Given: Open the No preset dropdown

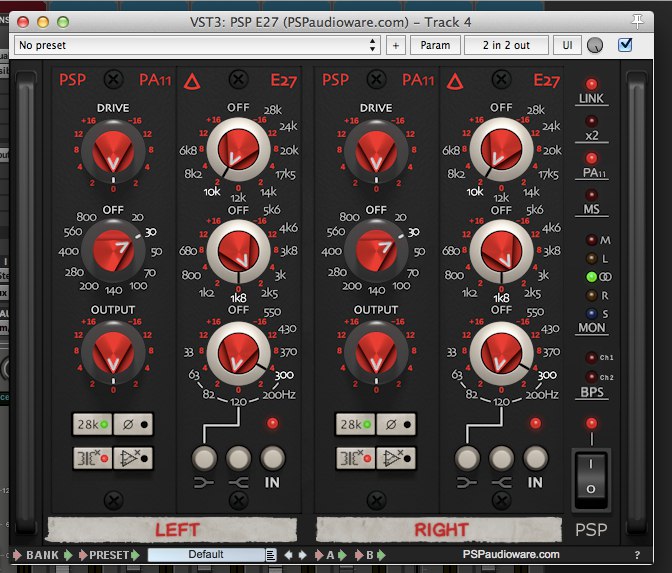Looking at the screenshot, I should tap(197, 45).
